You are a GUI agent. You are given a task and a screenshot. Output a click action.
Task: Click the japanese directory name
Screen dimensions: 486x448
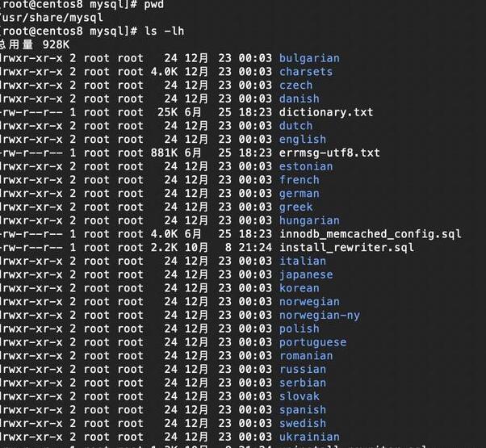[306, 274]
